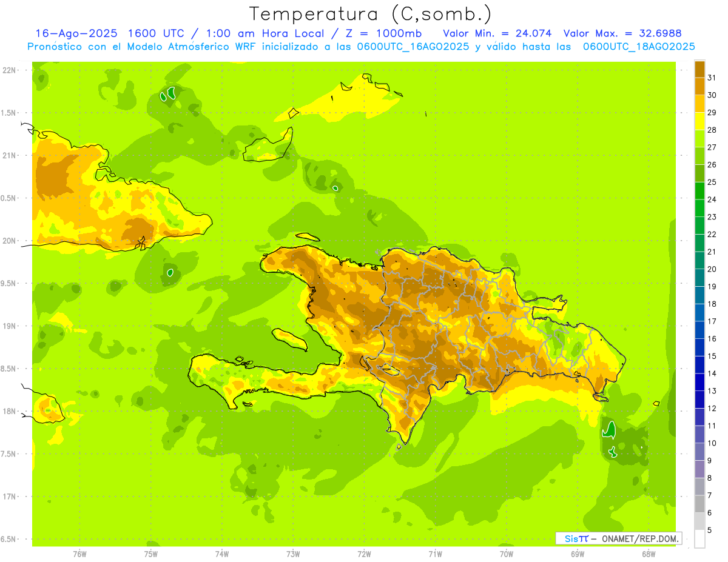This screenshot has height=562, width=728.
Task: Click the legend value 20
Action: click(x=712, y=269)
